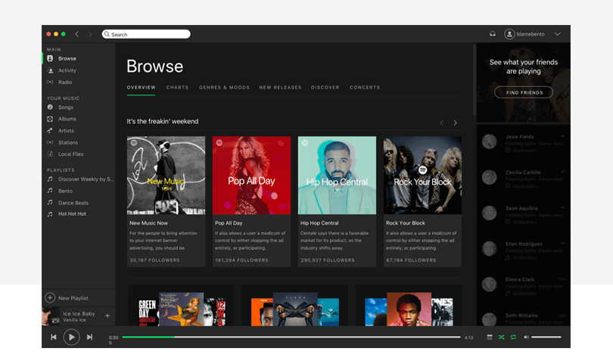Switch to the Overview tab
Viewport: 613px width, 364px height.
141,88
